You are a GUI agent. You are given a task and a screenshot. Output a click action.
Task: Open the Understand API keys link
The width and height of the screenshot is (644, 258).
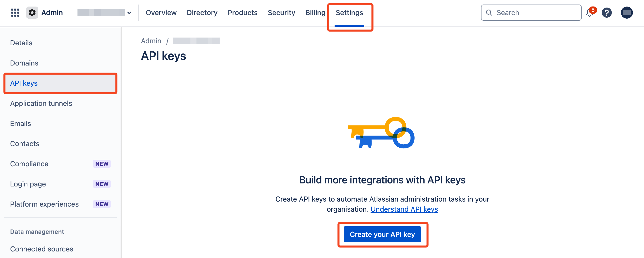coord(404,209)
